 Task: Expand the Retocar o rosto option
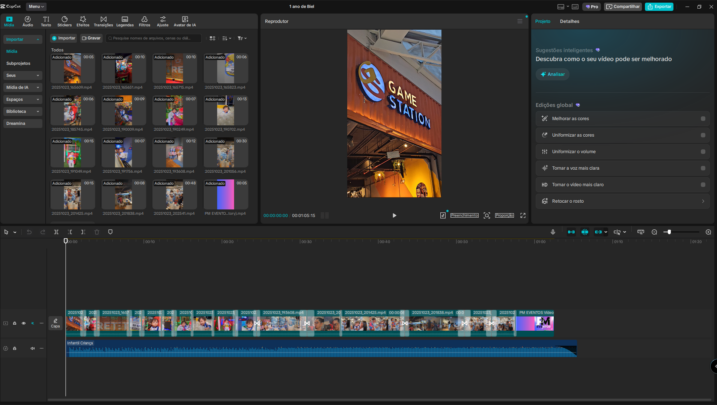point(702,201)
